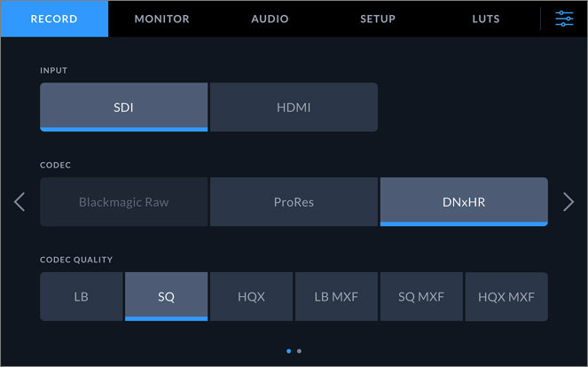This screenshot has width=588, height=367.
Task: Jump to second page indicator dot
Action: point(300,351)
